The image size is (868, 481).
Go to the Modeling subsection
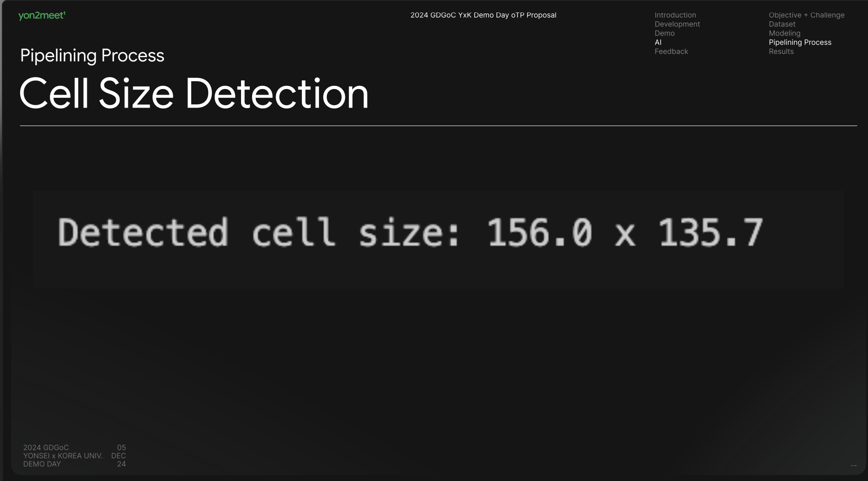click(x=784, y=33)
